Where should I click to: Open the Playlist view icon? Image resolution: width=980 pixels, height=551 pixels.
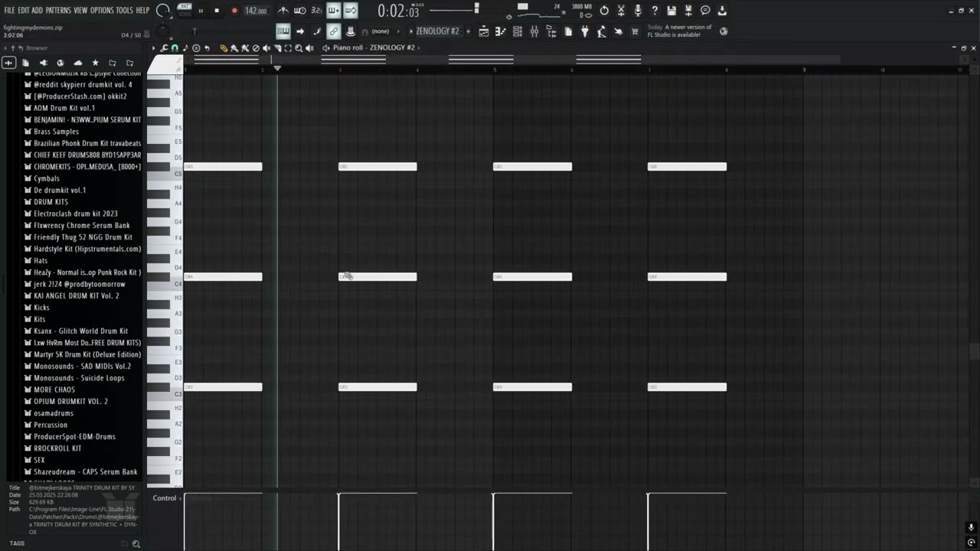483,32
